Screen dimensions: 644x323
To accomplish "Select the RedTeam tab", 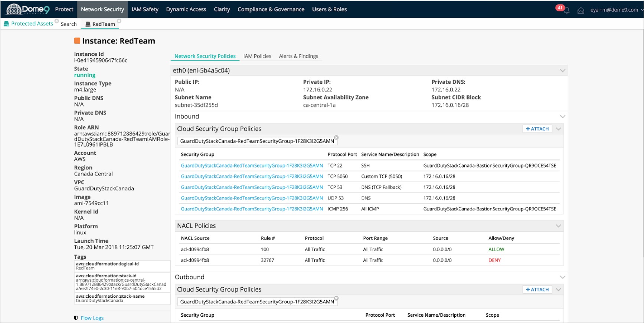I will click(x=104, y=24).
